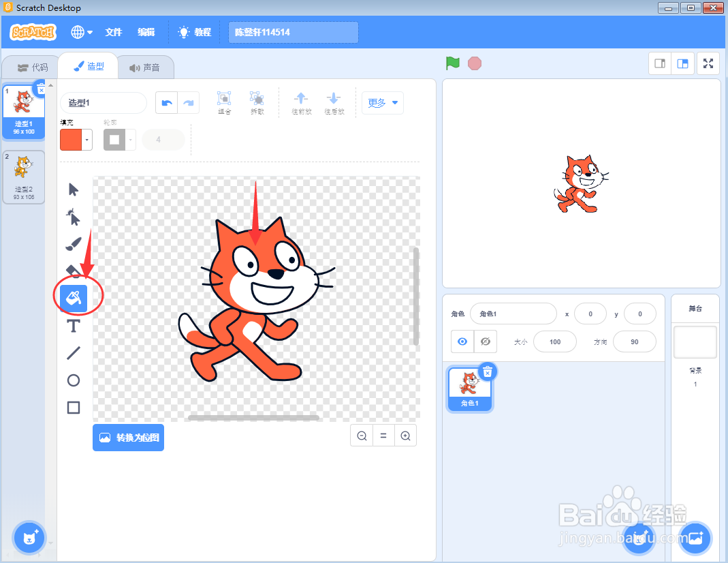Open the 文件 menu

(113, 32)
